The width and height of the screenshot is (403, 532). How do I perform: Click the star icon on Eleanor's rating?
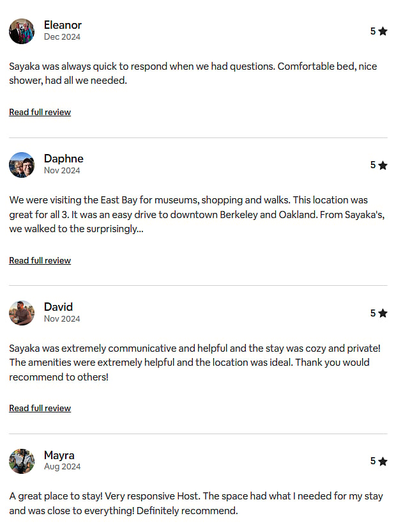pos(383,31)
